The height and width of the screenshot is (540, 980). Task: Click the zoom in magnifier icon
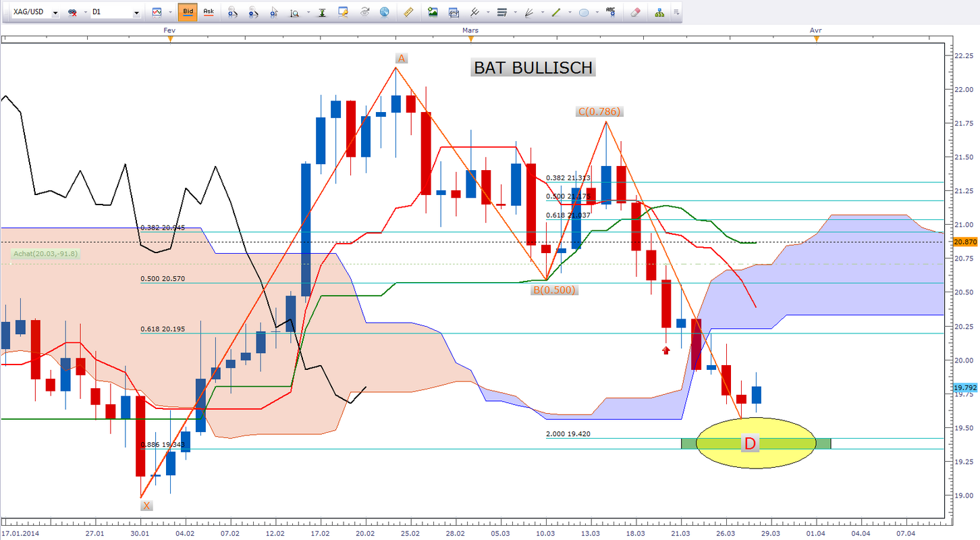click(232, 12)
